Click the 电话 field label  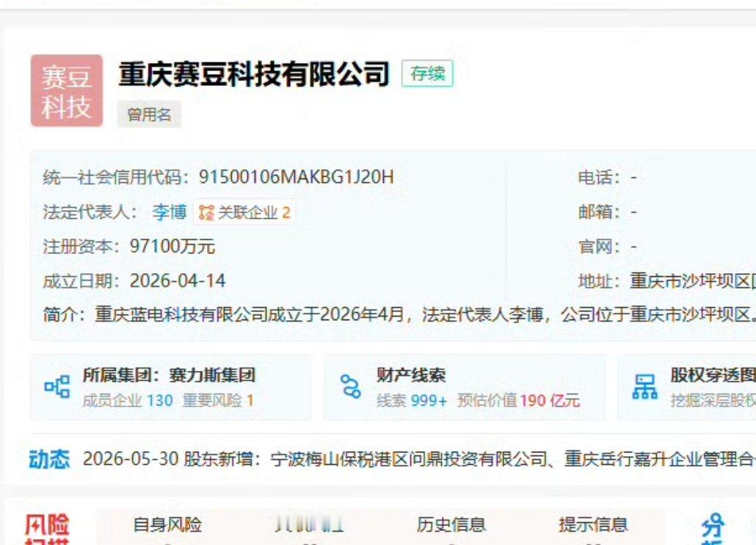[x=598, y=178]
